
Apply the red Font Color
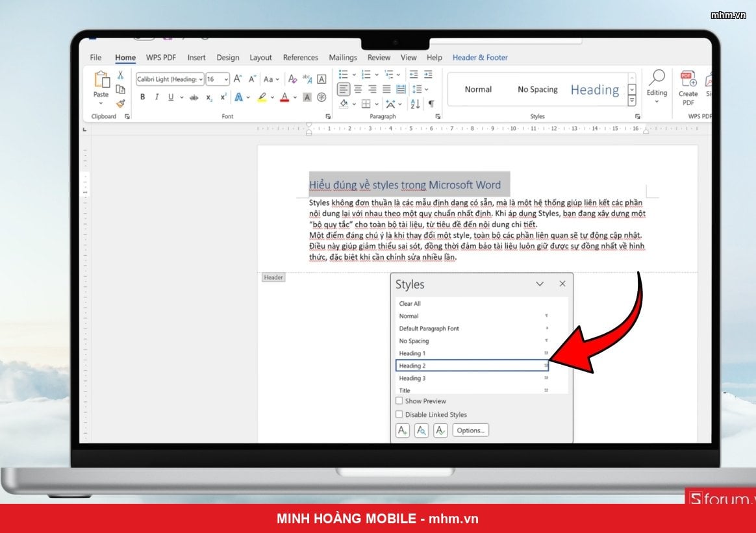(x=285, y=97)
